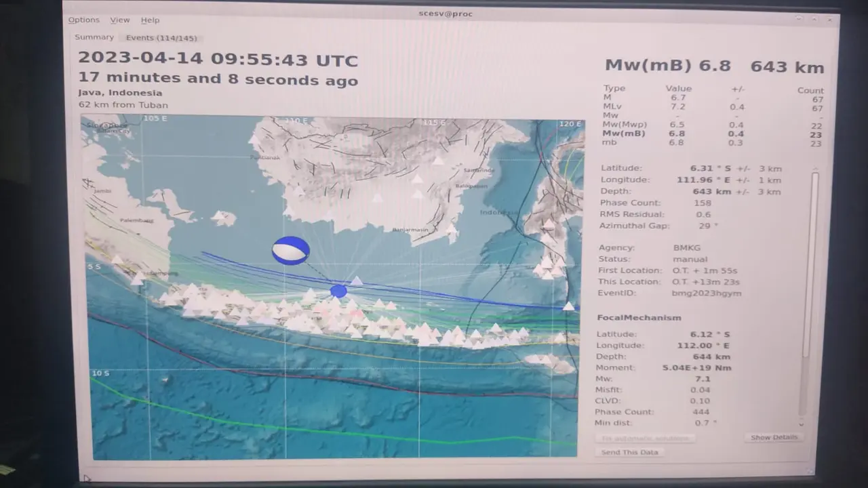Image resolution: width=868 pixels, height=488 pixels.
Task: Click the Banjarmasin city label on the map
Action: 410,230
